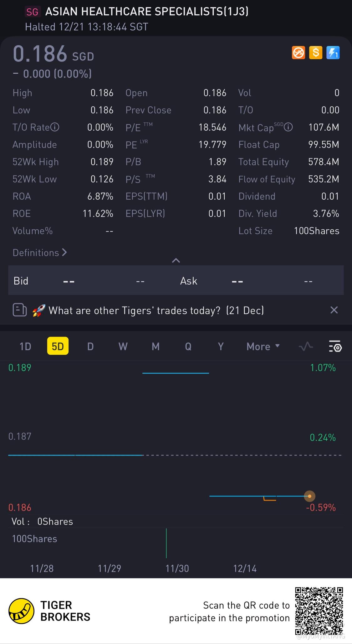Screen dimensions: 352x644
Task: Switch to the weekly W chart
Action: [x=123, y=347]
